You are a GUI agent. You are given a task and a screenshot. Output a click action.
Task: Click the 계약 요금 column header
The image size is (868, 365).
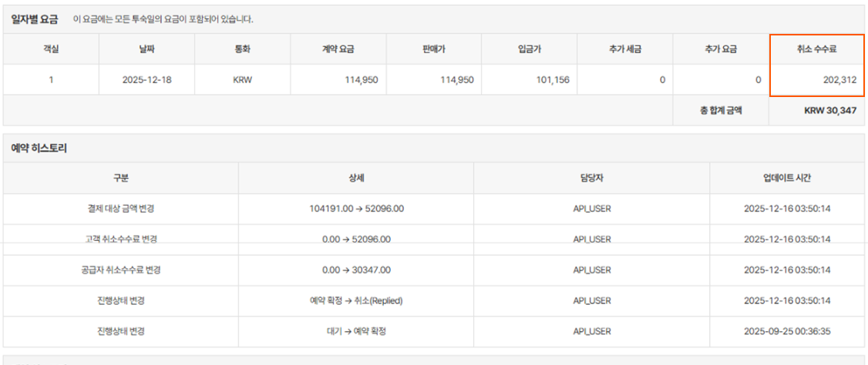[338, 49]
